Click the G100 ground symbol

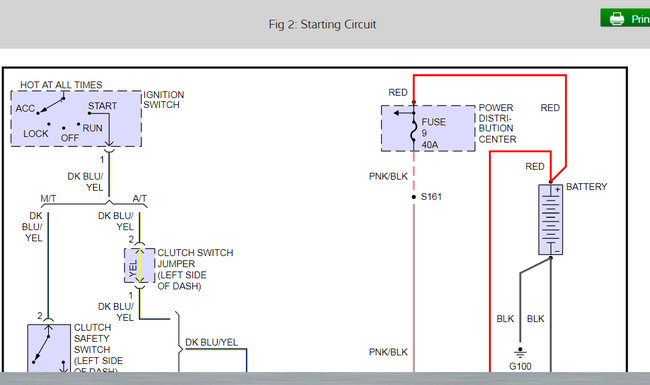tap(520, 353)
